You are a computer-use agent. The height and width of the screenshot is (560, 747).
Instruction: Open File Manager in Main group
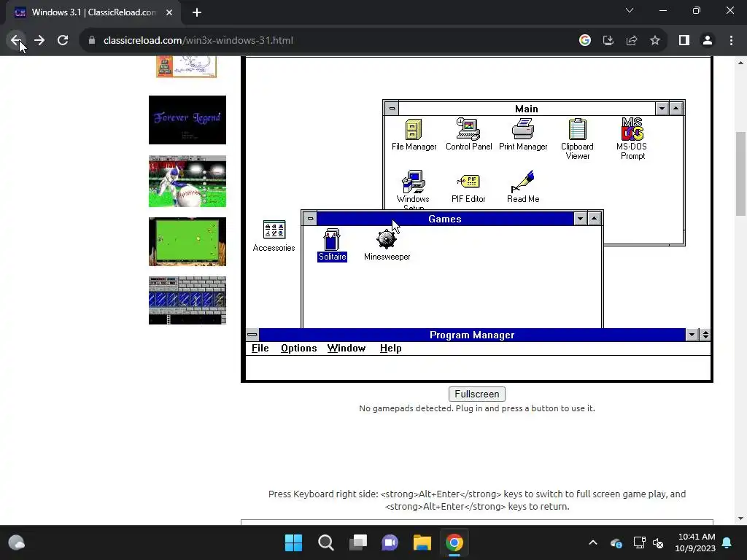tap(414, 134)
